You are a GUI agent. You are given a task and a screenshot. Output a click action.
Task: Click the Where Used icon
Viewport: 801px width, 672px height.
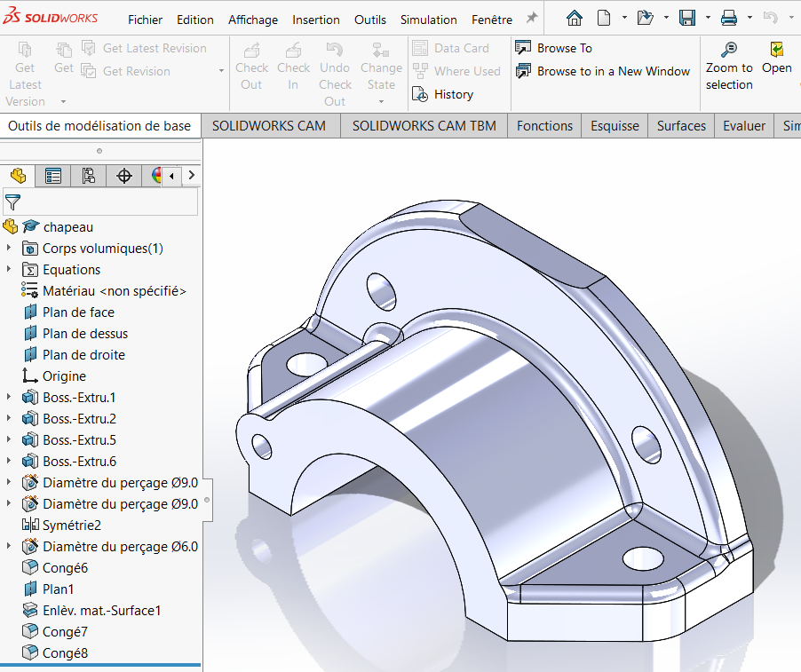click(420, 71)
